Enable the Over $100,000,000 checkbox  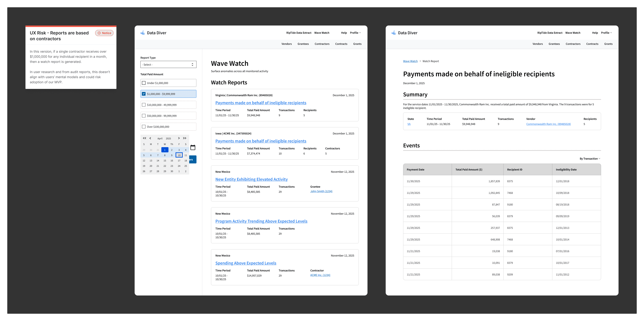pos(144,127)
